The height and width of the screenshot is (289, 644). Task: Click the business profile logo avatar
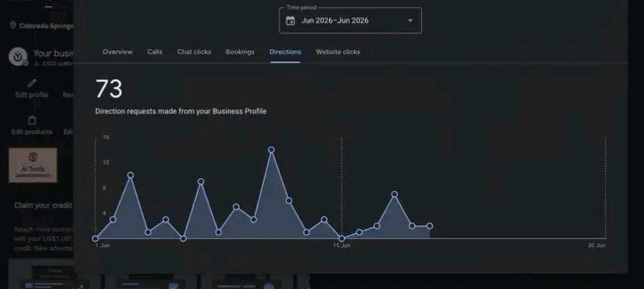(x=18, y=56)
